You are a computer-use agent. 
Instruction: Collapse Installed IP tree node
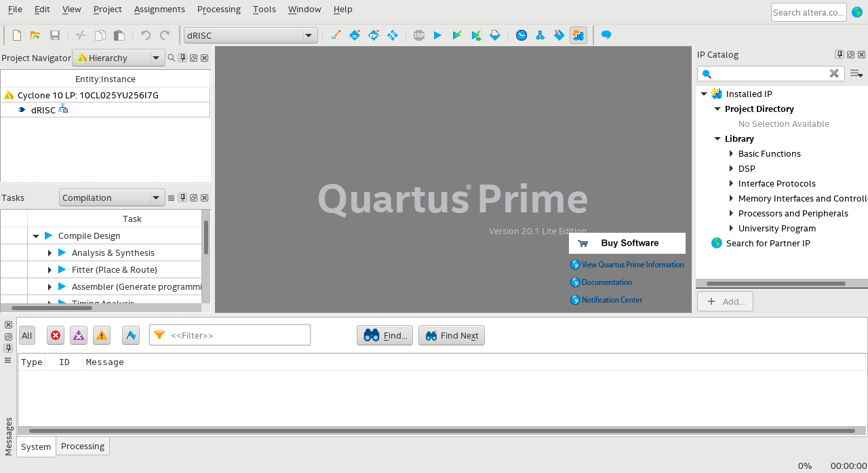click(704, 94)
